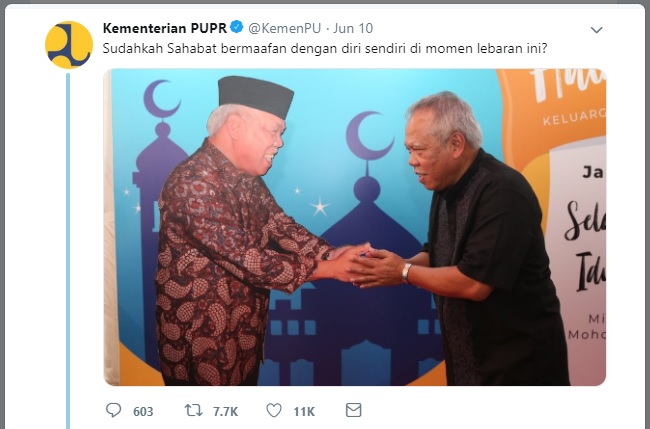Expand the tweet options chevron menu
The image size is (650, 429).
click(596, 30)
